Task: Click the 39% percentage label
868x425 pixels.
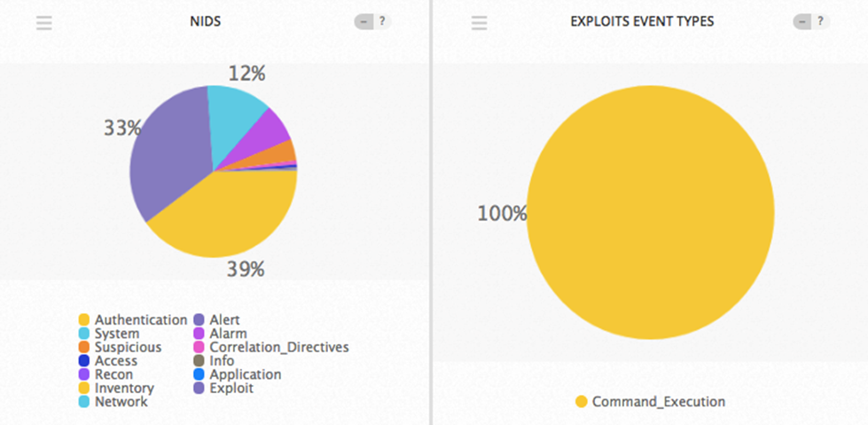Action: (x=246, y=270)
